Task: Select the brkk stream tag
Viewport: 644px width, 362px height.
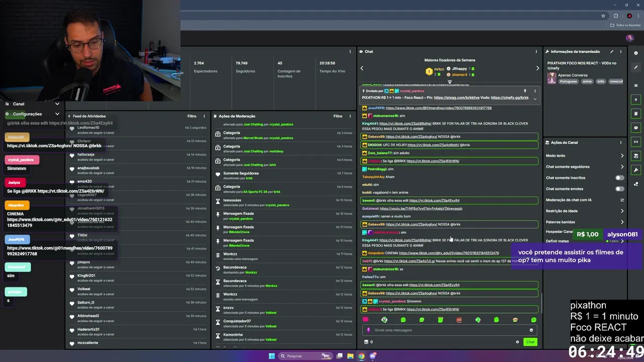Action: pos(601,81)
